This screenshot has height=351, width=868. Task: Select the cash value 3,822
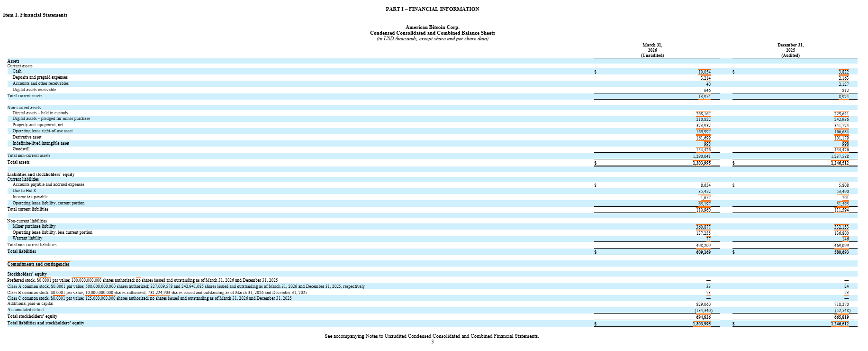843,72
